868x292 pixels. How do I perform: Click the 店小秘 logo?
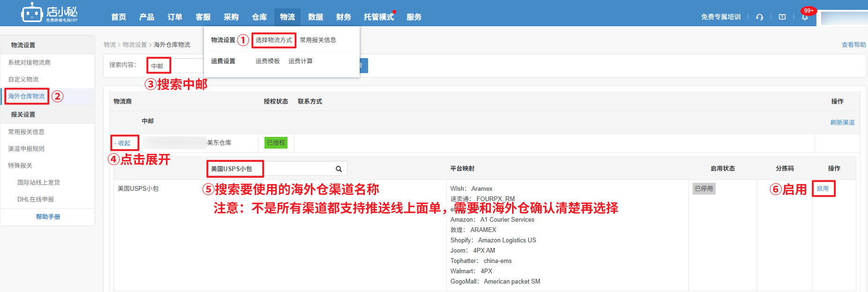[x=49, y=13]
